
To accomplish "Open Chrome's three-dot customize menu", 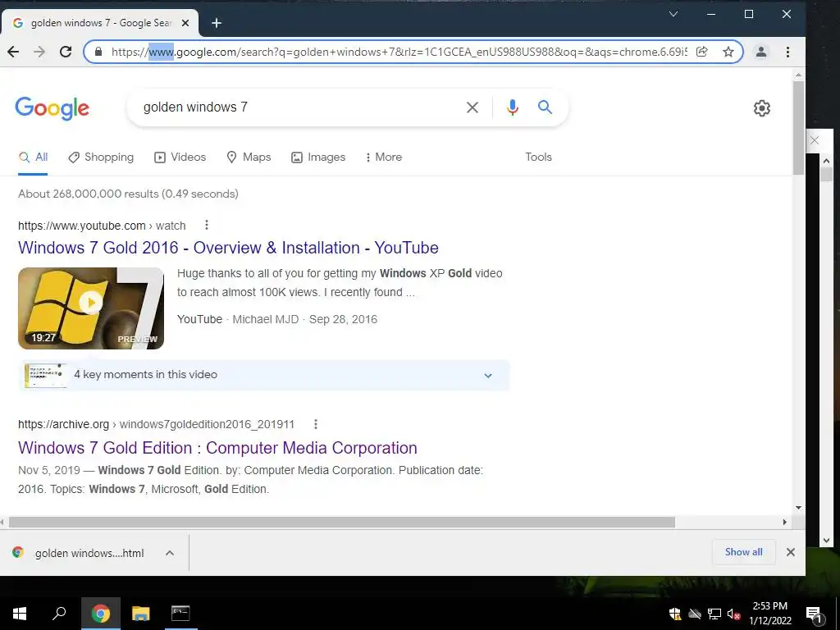I will (787, 52).
